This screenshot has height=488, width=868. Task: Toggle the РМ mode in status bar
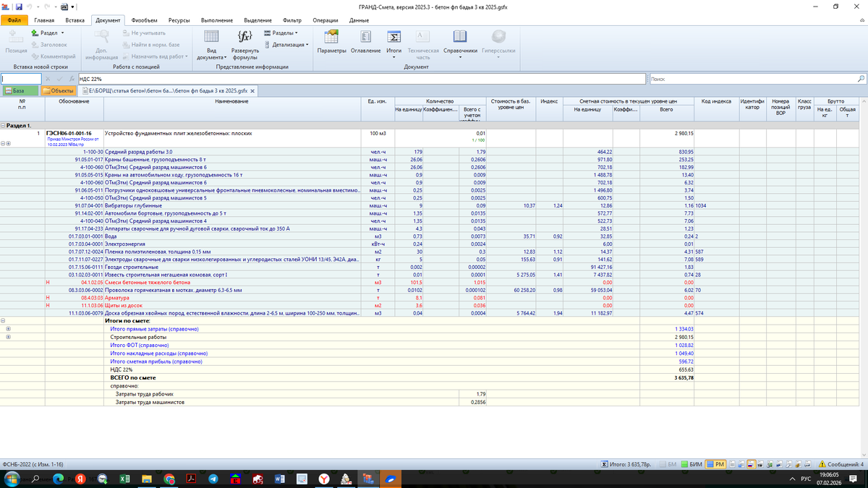[716, 463]
